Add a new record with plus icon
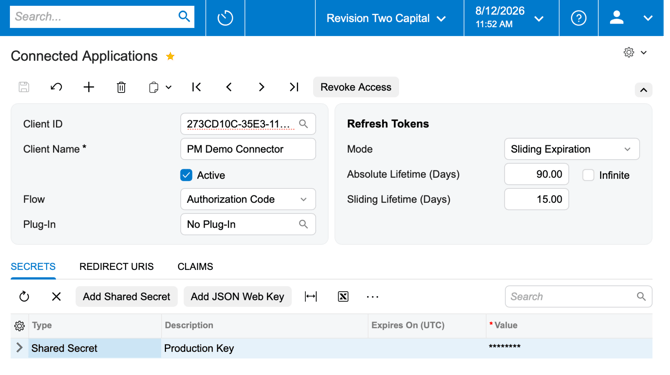Viewport: 670px width, 375px height. coord(88,87)
